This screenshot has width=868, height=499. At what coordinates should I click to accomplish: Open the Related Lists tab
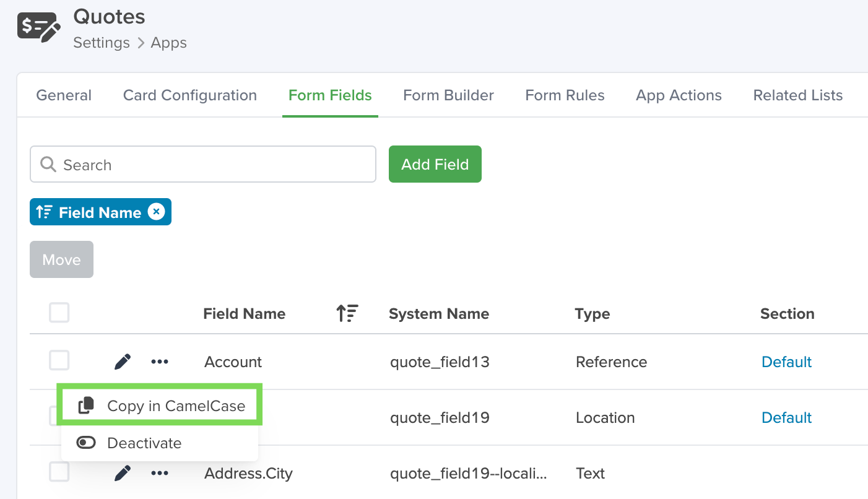point(797,95)
